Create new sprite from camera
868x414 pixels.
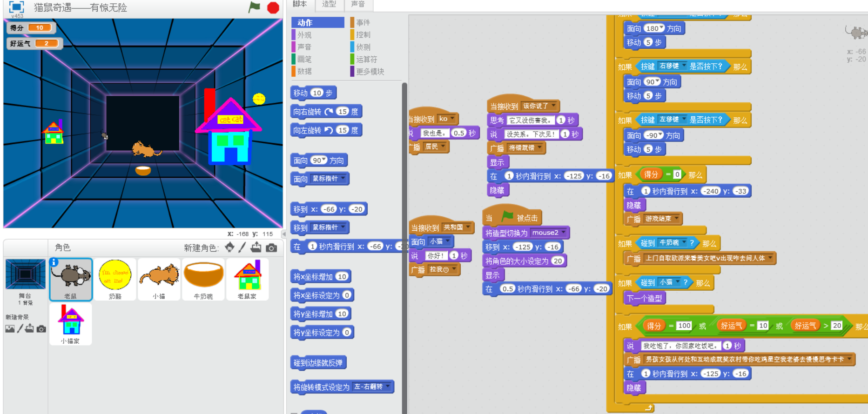click(271, 248)
